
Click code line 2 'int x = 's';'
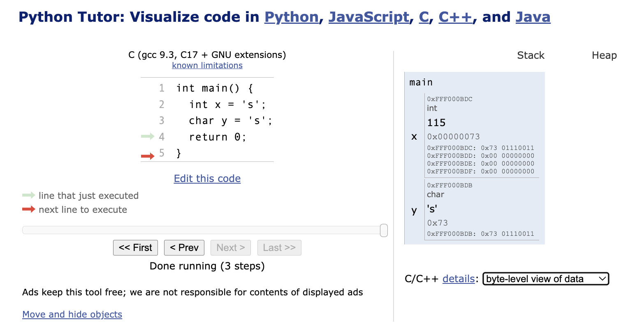[x=228, y=105]
